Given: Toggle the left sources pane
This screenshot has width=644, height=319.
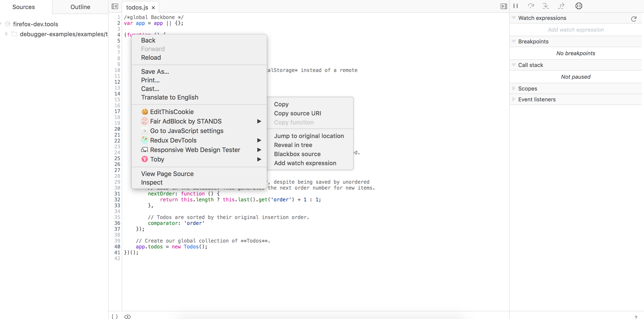Looking at the screenshot, I should click(x=115, y=7).
